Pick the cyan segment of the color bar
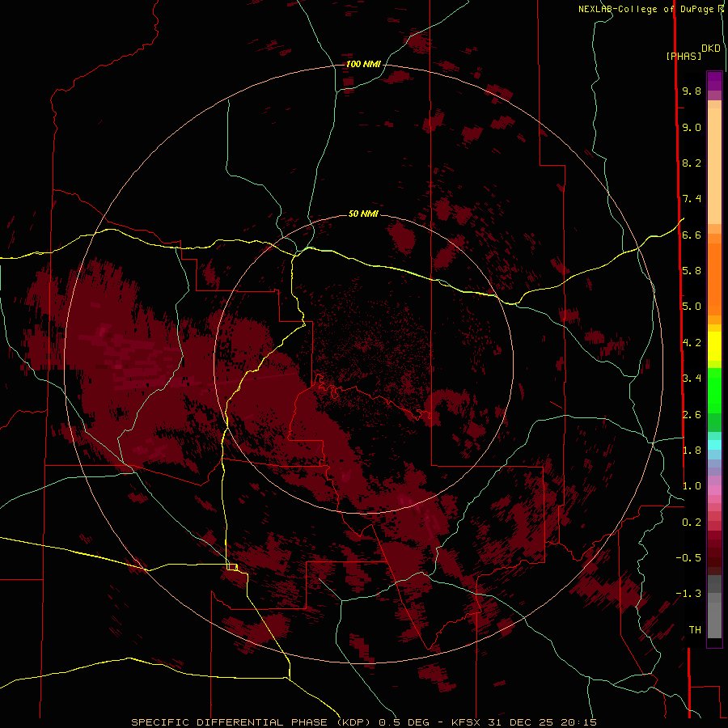The width and height of the screenshot is (728, 728). click(x=714, y=445)
